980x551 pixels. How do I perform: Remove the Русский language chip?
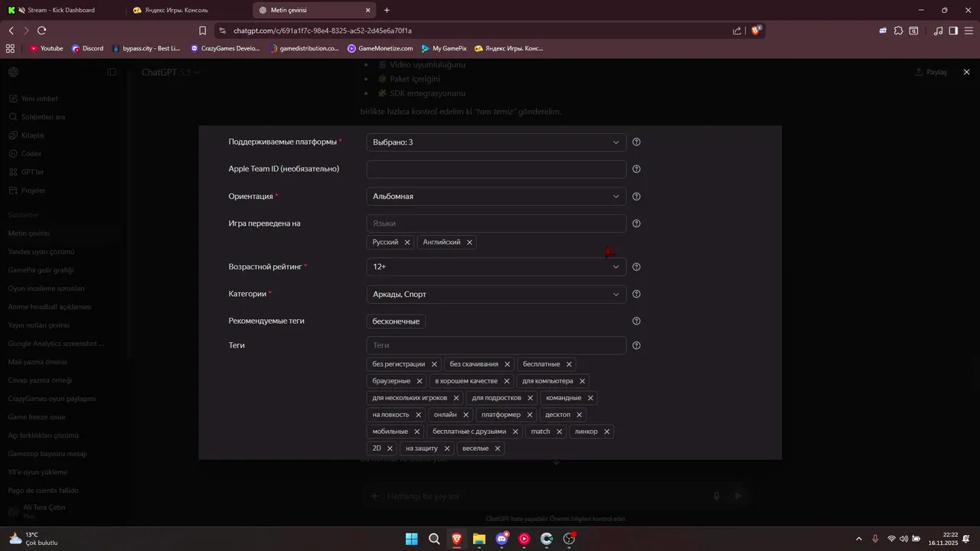pyautogui.click(x=407, y=242)
